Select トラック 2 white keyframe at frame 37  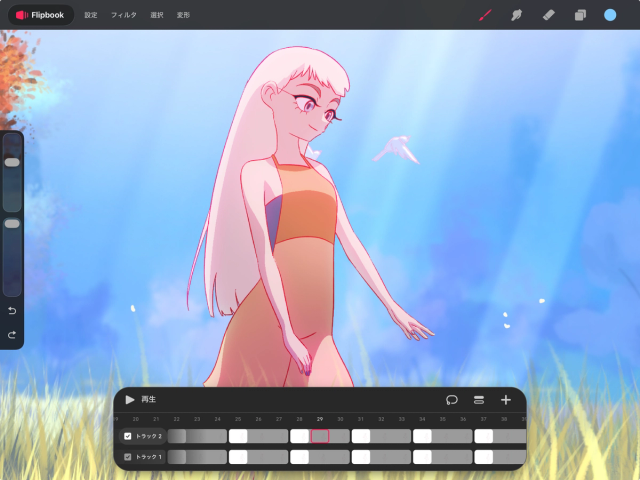[x=484, y=436]
